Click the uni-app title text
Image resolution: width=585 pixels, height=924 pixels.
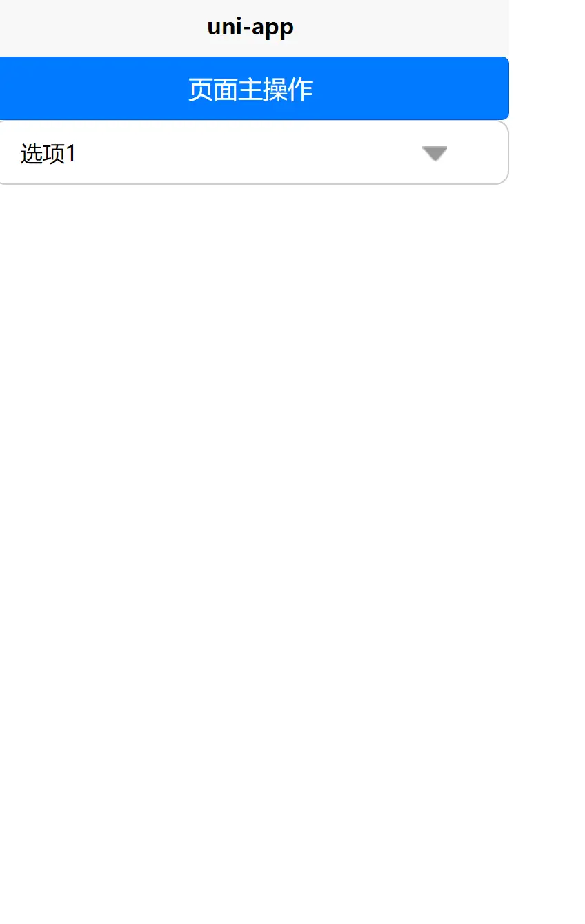pyautogui.click(x=250, y=27)
